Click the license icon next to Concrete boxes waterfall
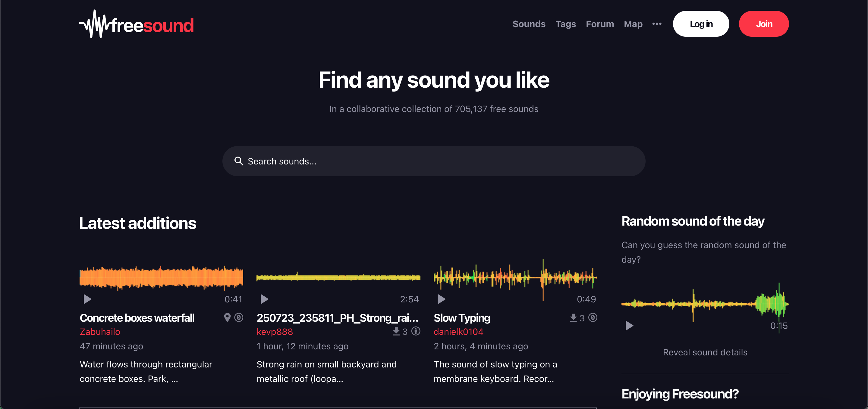Viewport: 868px width, 409px height. click(x=239, y=317)
